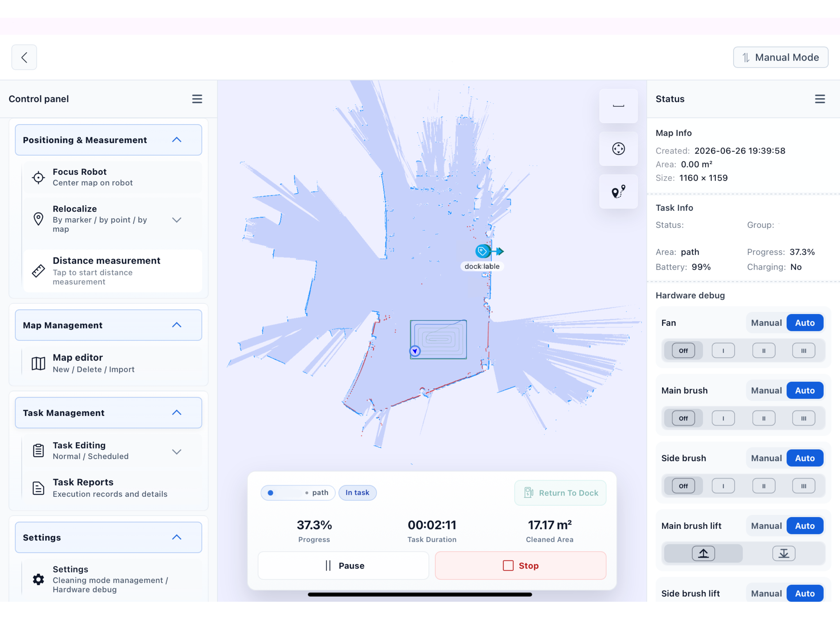Viewport: 840px width, 630px height.
Task: Stop the running task
Action: coord(520,565)
